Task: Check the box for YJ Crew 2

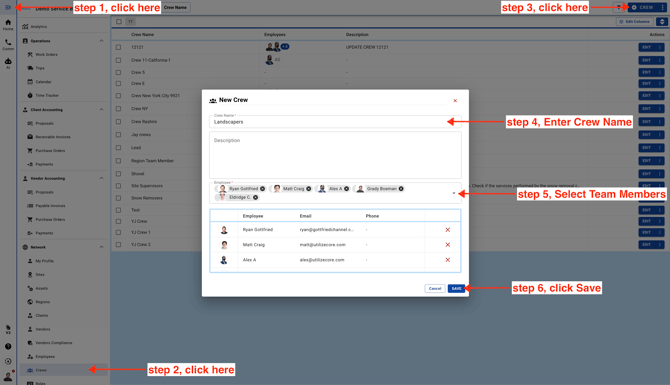Action: 118,244
